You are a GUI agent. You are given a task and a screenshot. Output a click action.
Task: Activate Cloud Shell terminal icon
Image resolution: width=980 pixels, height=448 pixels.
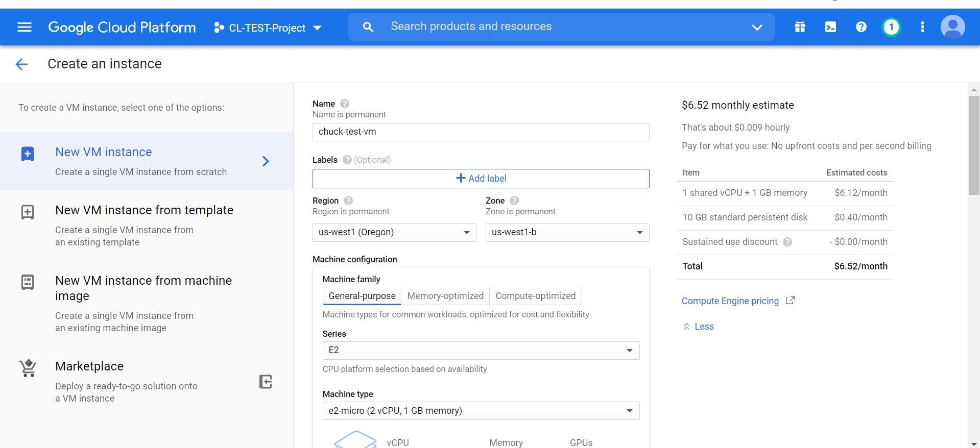(x=830, y=27)
